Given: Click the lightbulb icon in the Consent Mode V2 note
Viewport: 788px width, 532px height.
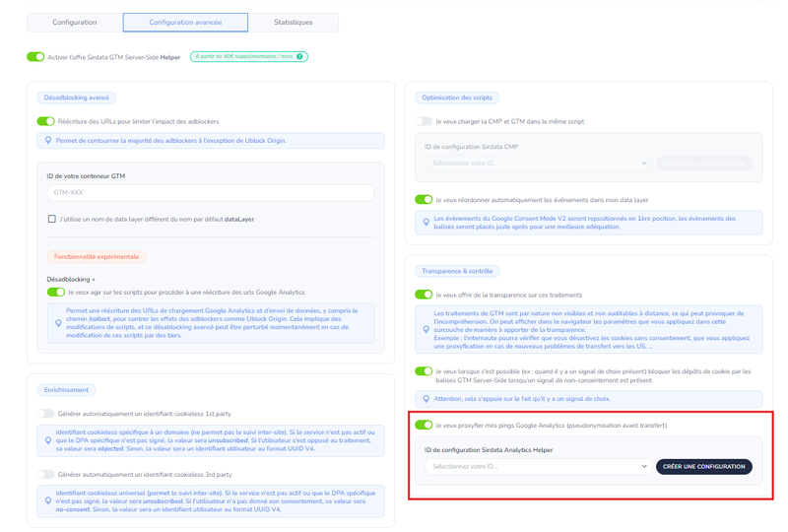Looking at the screenshot, I should click(x=427, y=222).
